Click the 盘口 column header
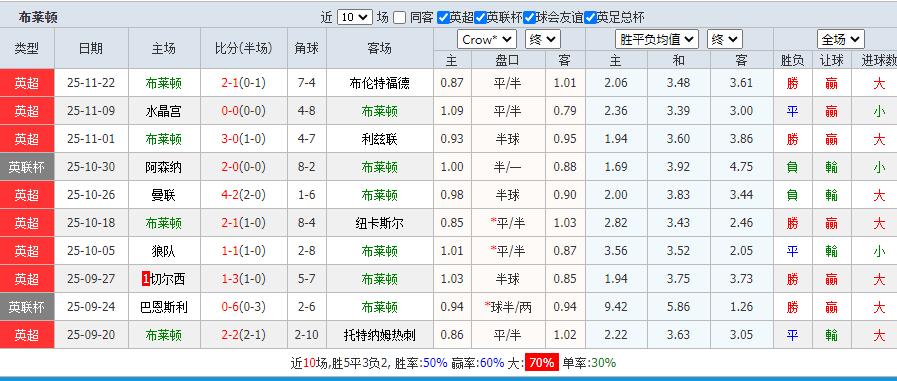 (x=508, y=60)
